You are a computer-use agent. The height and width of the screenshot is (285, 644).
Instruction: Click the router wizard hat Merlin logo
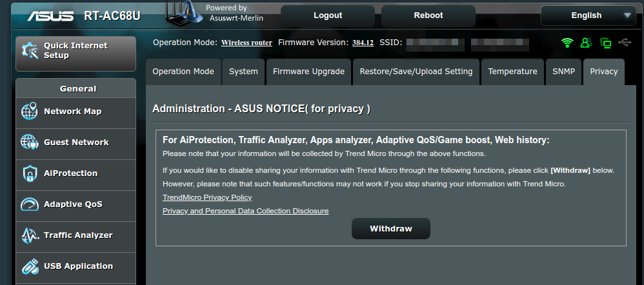pyautogui.click(x=185, y=12)
